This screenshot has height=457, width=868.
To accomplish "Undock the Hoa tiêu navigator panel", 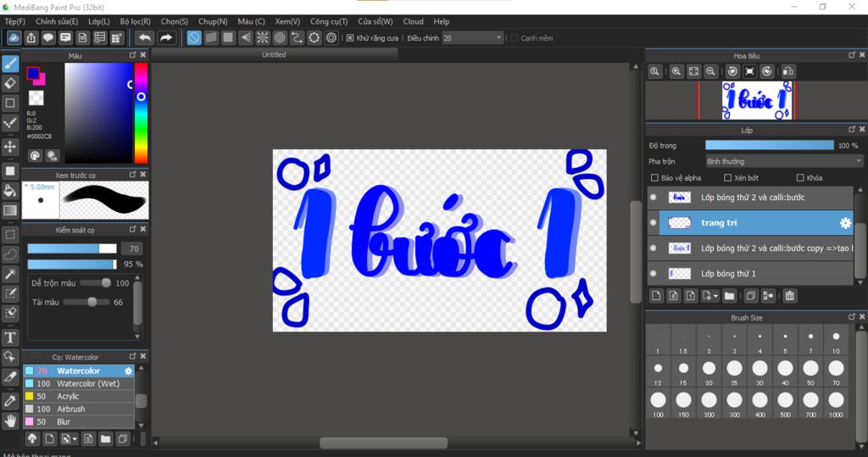I will [x=852, y=55].
